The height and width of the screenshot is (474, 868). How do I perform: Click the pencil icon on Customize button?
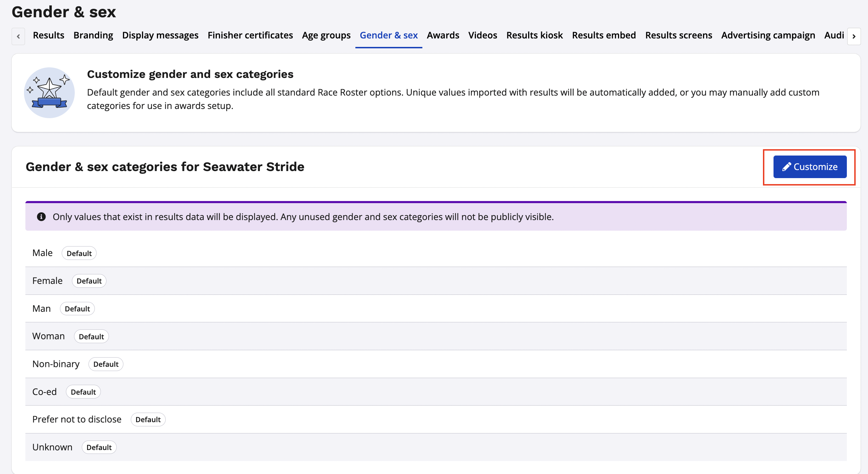coord(786,167)
